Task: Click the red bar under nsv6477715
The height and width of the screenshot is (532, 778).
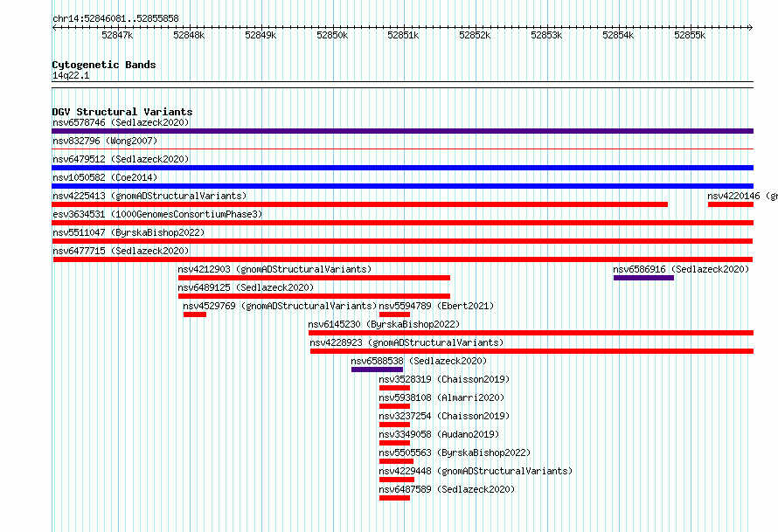Action: [x=403, y=259]
